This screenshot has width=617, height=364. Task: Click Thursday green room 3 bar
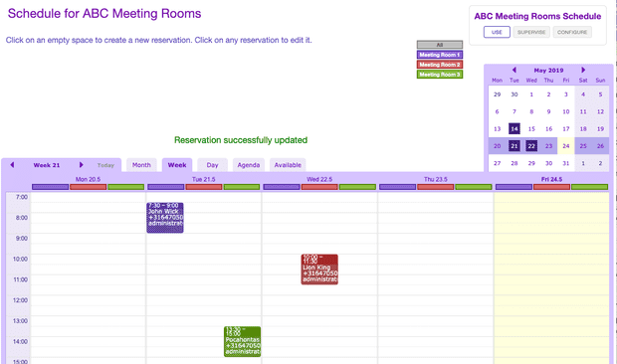(474, 187)
